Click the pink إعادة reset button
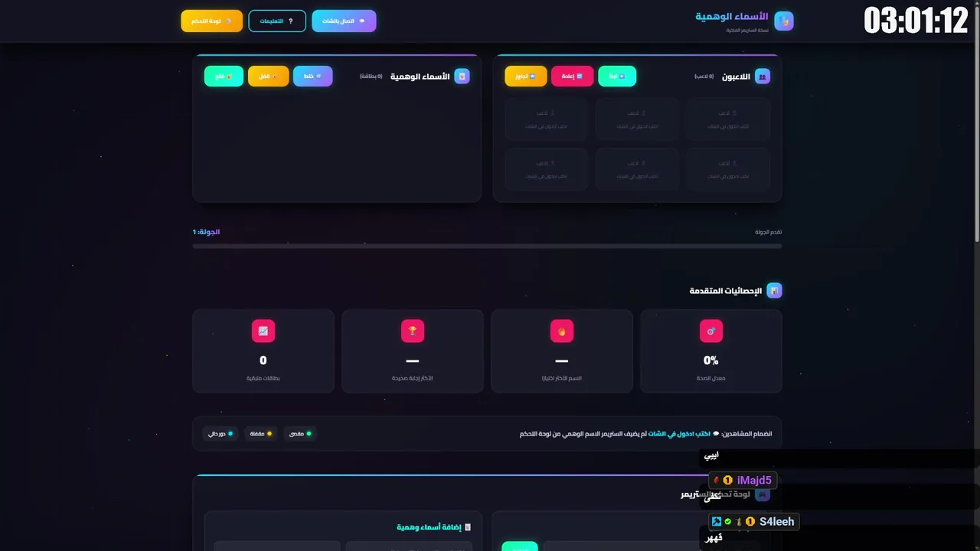980x551 pixels. click(x=573, y=77)
